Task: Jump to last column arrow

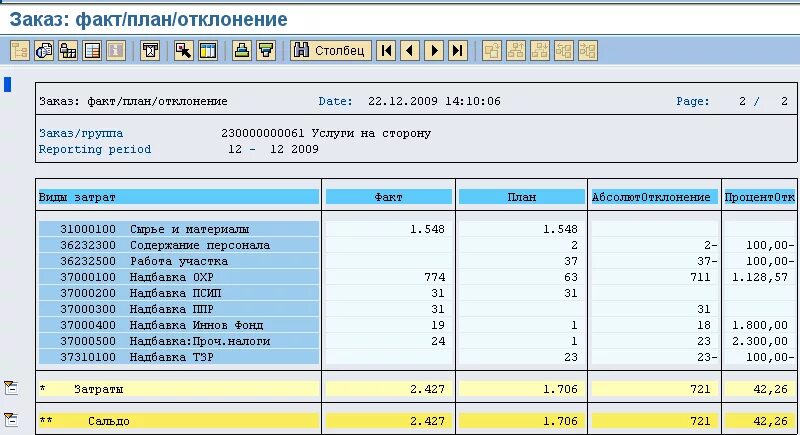Action: point(458,50)
